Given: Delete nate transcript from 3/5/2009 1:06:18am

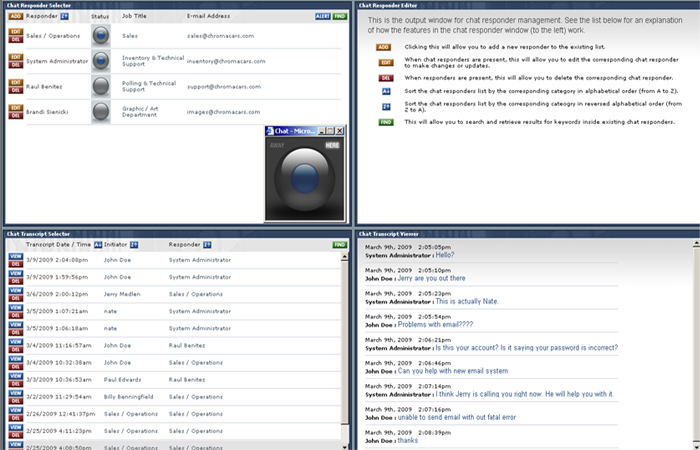Looking at the screenshot, I should [x=16, y=333].
